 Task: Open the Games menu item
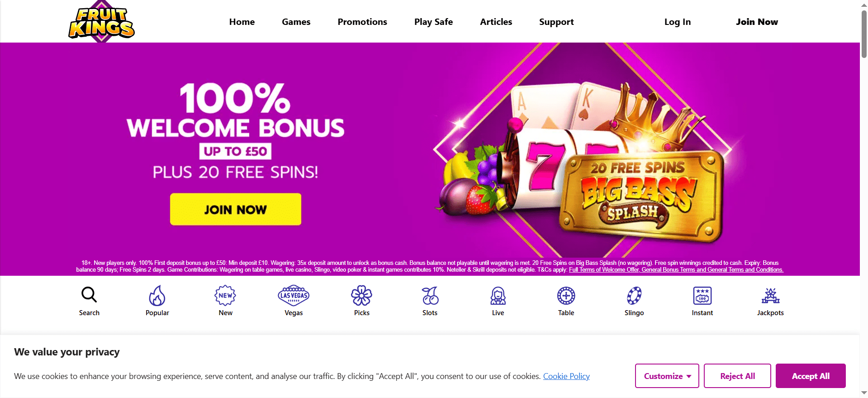pos(296,22)
